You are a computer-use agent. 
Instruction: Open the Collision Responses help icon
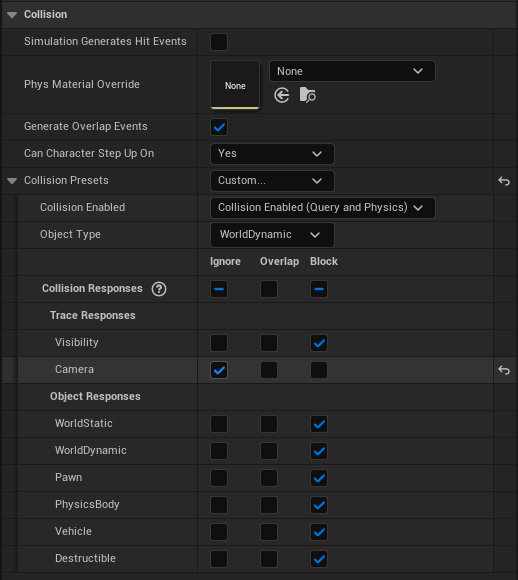159,289
